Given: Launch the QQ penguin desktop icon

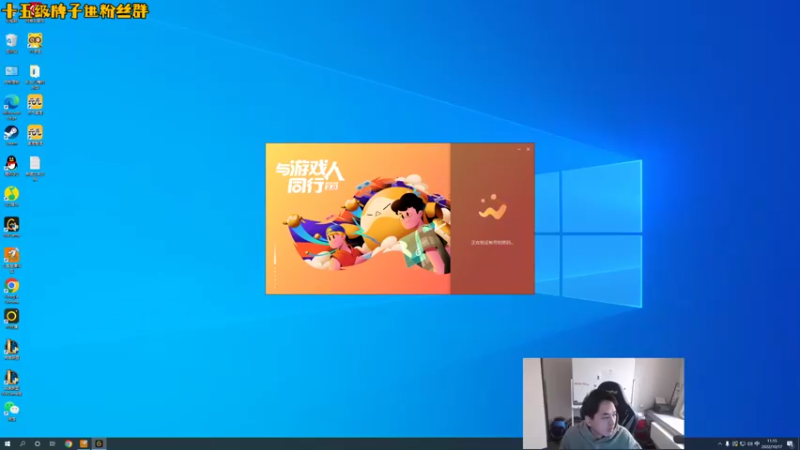Looking at the screenshot, I should (11, 165).
